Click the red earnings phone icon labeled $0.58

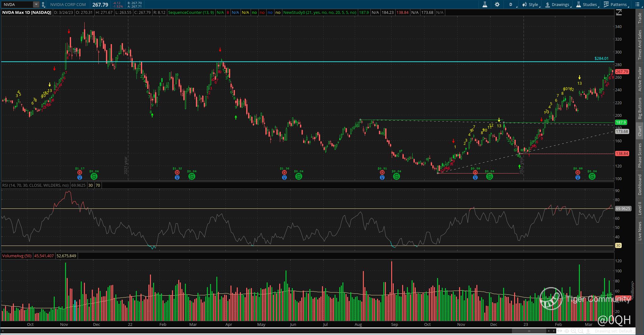(475, 172)
